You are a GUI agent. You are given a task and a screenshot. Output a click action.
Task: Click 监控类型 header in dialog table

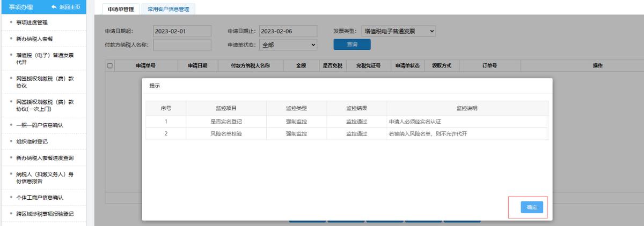click(x=296, y=108)
